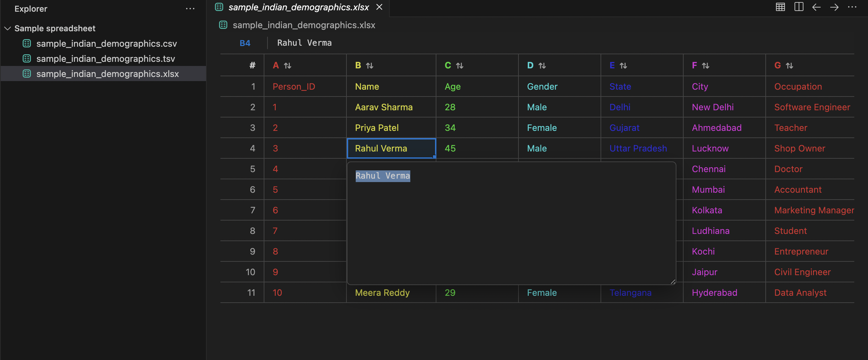
Task: Sort column E using its sort arrows
Action: point(624,66)
